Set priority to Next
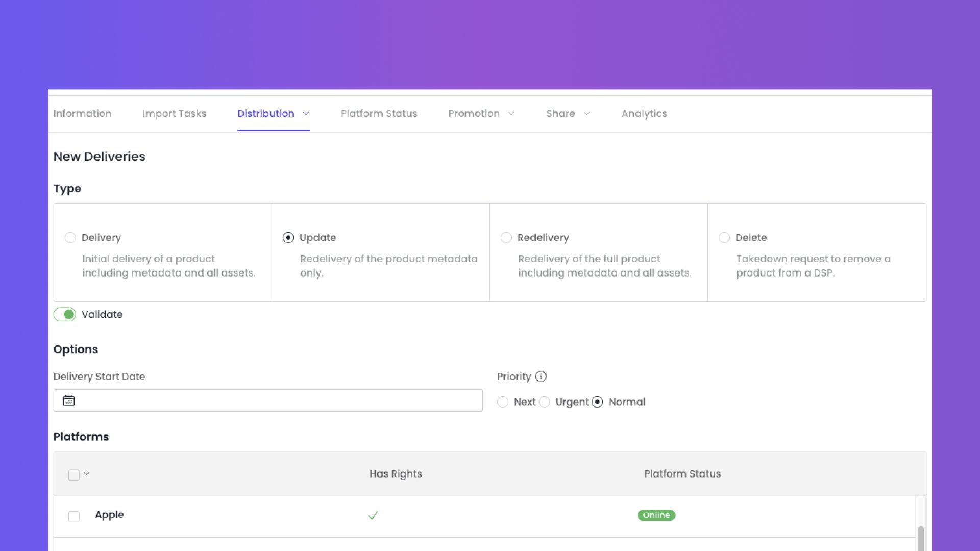The width and height of the screenshot is (980, 551). pyautogui.click(x=503, y=402)
